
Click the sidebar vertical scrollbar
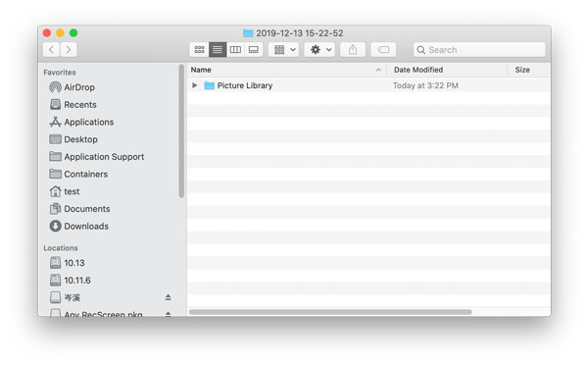tap(181, 131)
